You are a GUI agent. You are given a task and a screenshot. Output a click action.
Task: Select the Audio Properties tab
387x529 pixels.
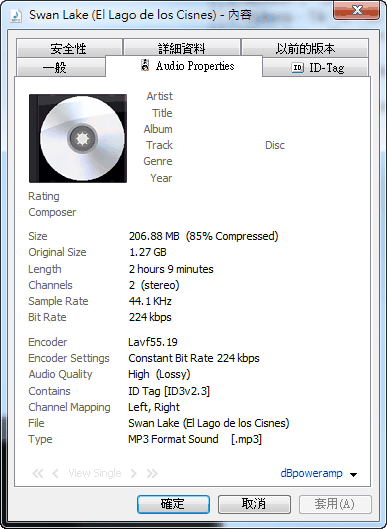tap(184, 66)
